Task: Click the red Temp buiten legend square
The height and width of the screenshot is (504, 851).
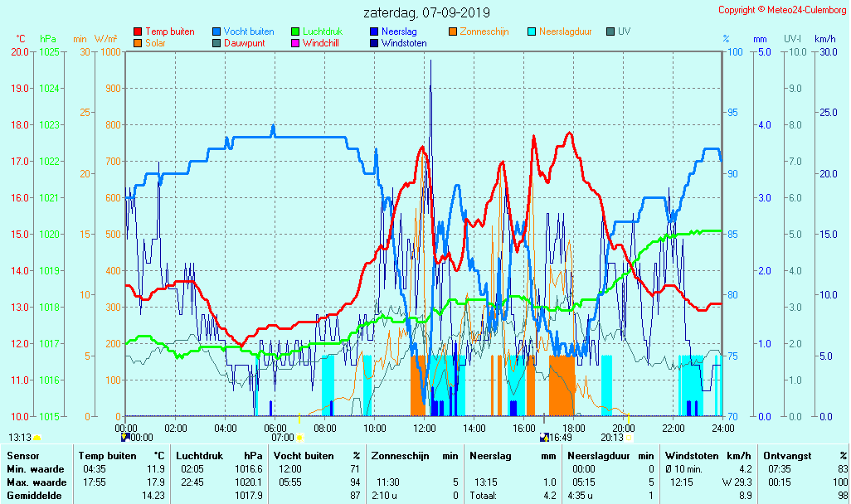Action: coord(138,31)
